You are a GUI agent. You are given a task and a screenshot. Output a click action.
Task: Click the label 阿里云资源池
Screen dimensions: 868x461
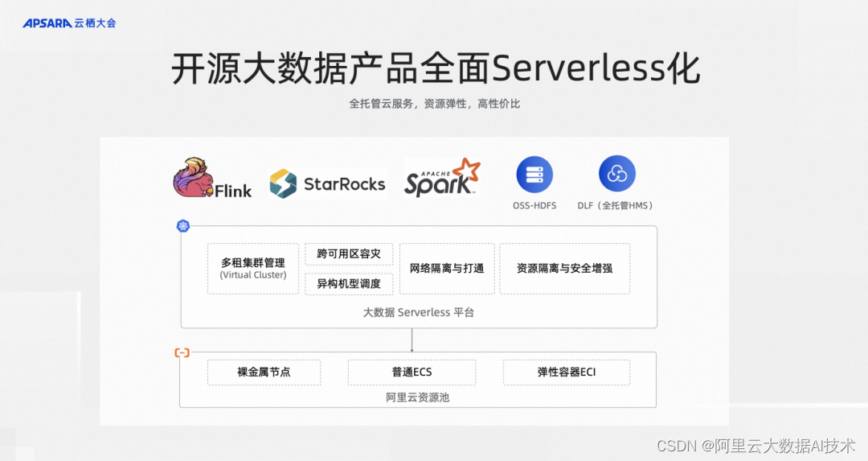pyautogui.click(x=417, y=397)
